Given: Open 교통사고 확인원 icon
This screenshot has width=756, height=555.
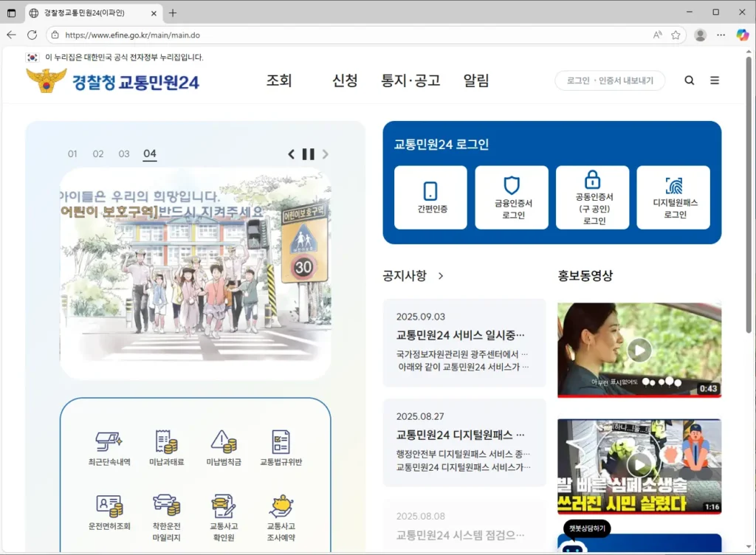Looking at the screenshot, I should tap(224, 506).
